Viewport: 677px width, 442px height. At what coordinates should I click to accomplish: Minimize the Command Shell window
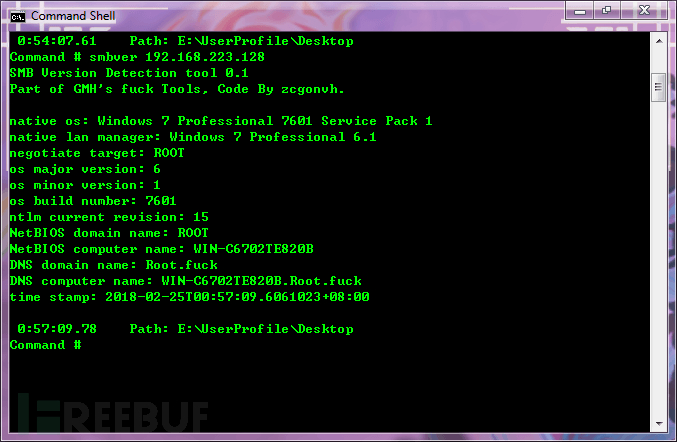coord(579,10)
